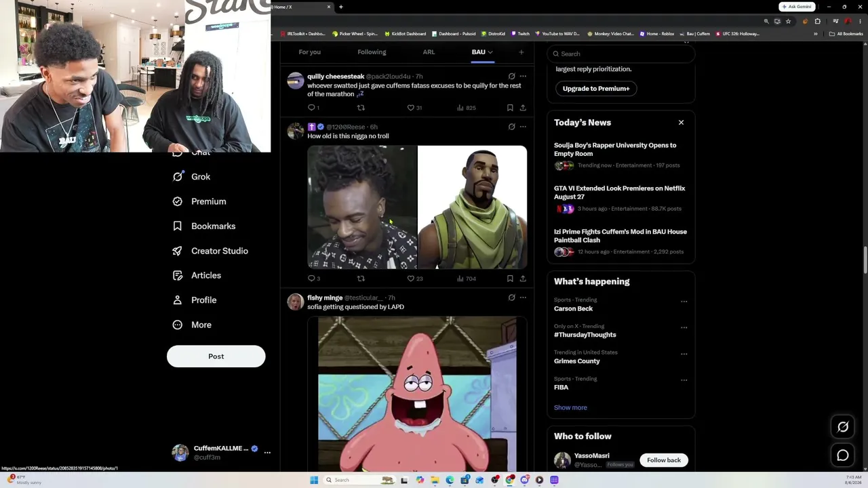Open more options for Grimes County trend
The height and width of the screenshot is (488, 868).
click(684, 354)
